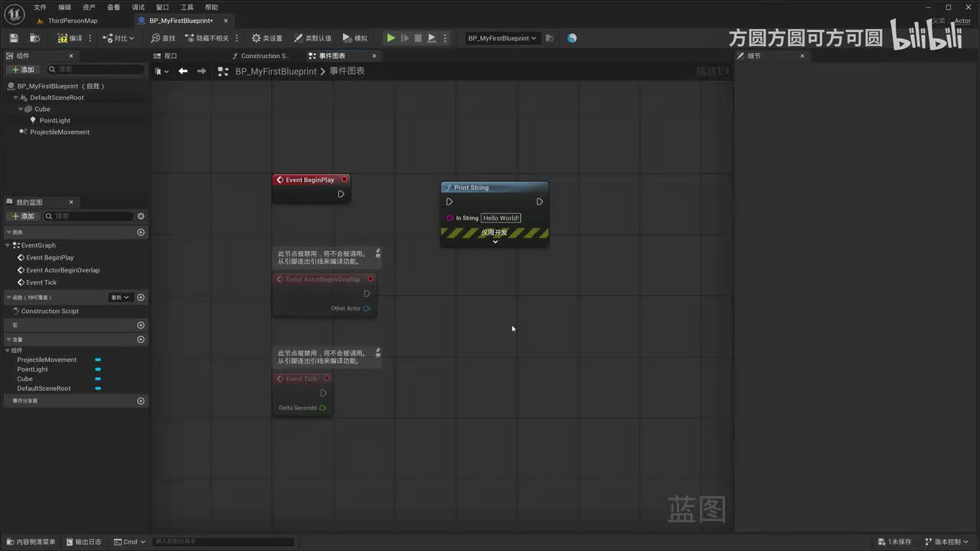Open the 资产 menu
Image resolution: width=980 pixels, height=551 pixels.
(89, 7)
